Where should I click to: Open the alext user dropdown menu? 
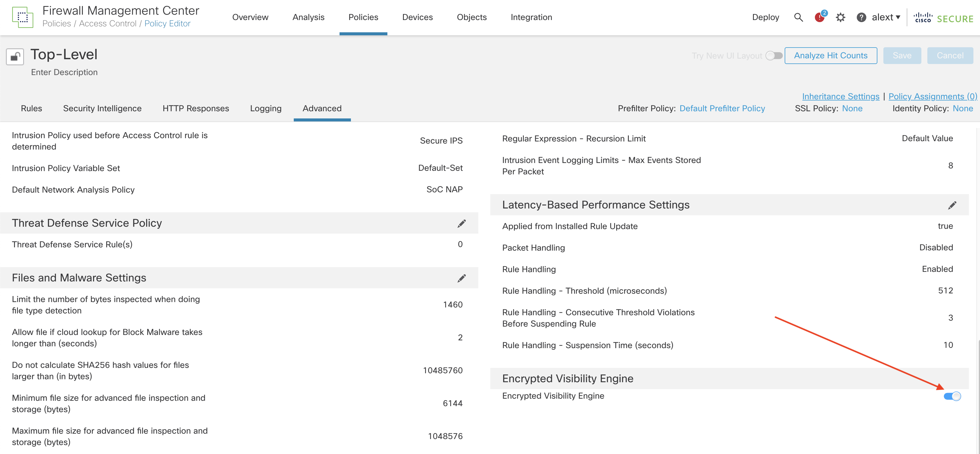(x=886, y=17)
